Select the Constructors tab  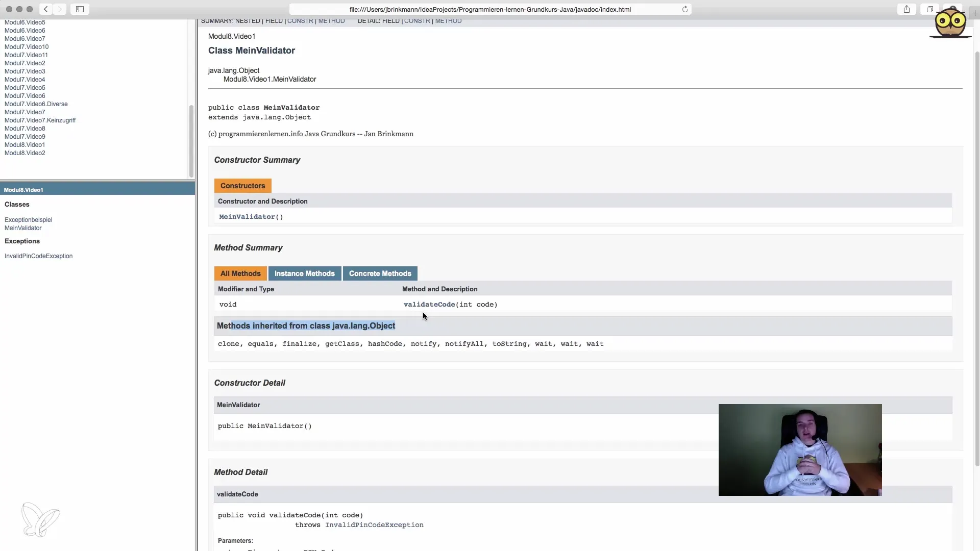[x=242, y=186]
